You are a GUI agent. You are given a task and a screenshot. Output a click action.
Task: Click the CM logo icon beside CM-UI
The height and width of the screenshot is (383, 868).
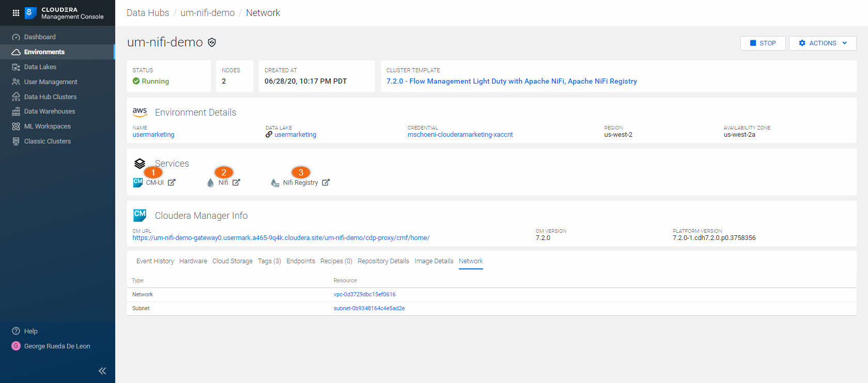(x=138, y=183)
